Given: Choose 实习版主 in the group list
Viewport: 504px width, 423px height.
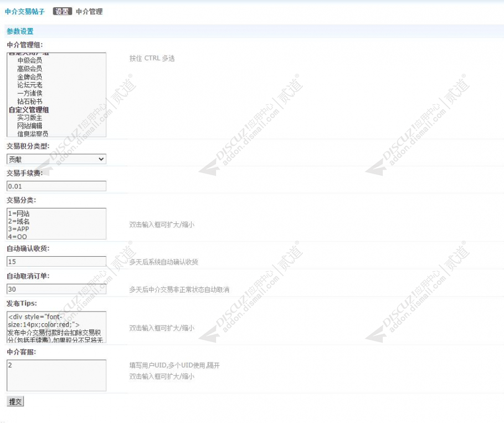Looking at the screenshot, I should (x=29, y=118).
